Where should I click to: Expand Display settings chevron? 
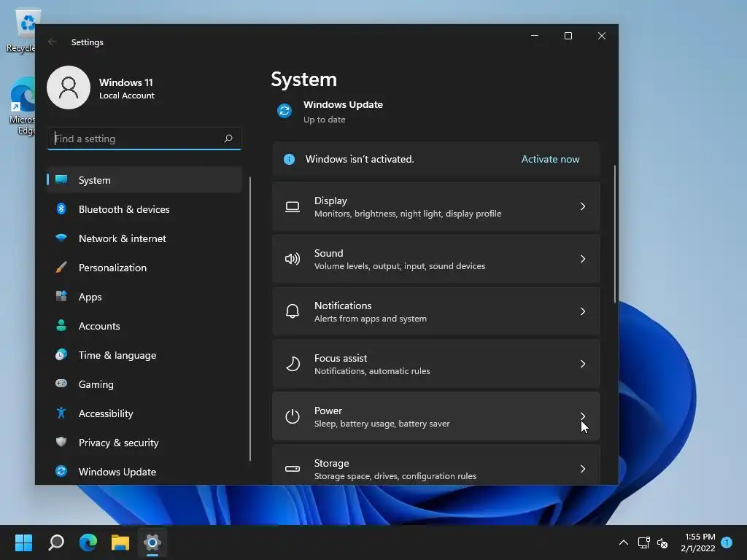point(583,206)
